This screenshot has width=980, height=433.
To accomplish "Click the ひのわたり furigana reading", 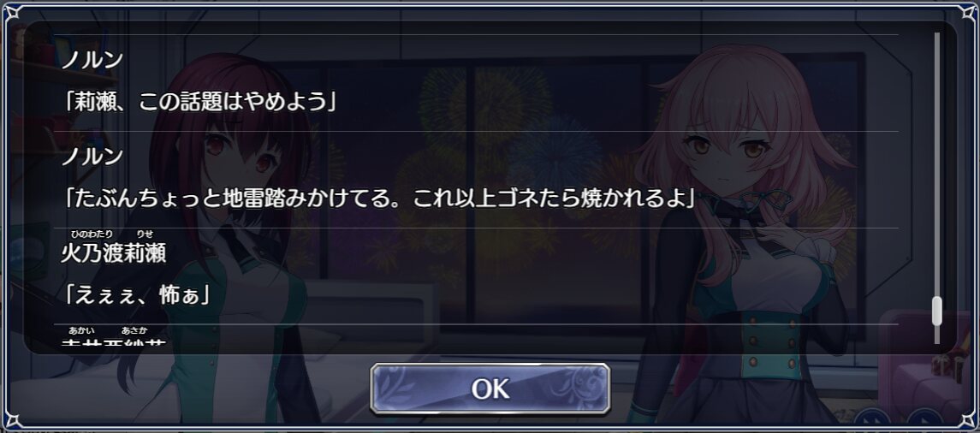I will coord(92,234).
